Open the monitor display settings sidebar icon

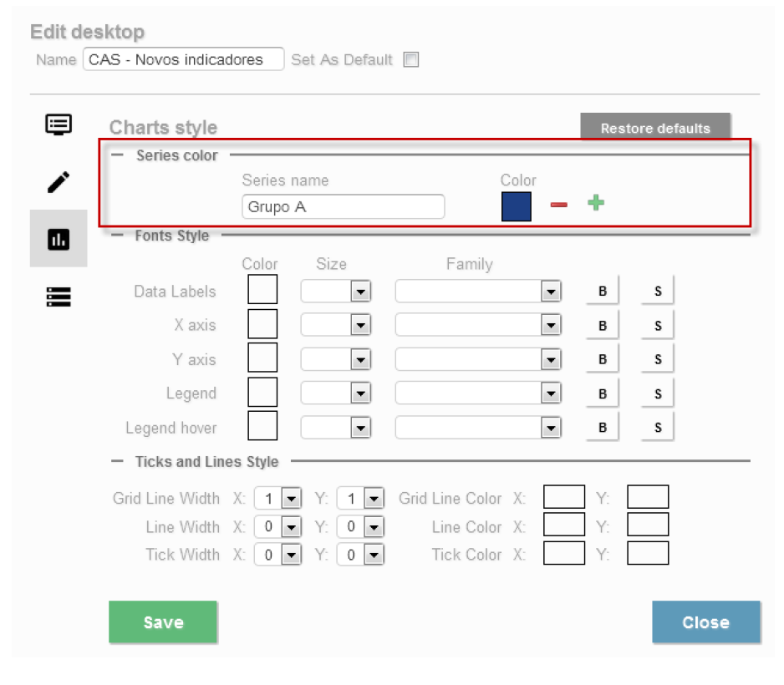coord(59,124)
